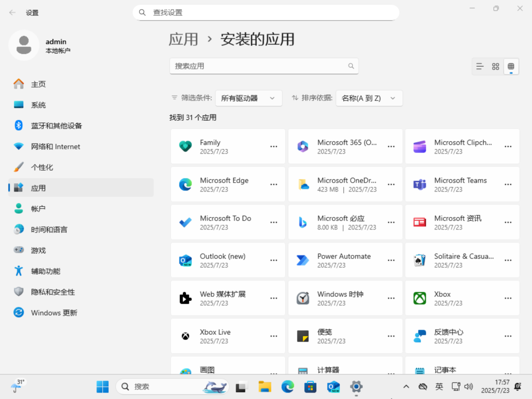Open the 系统 settings section
532x399 pixels.
81,105
